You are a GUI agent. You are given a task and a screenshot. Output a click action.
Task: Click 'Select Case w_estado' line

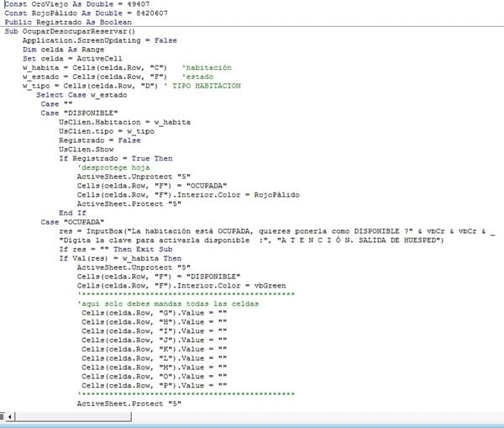pyautogui.click(x=81, y=95)
